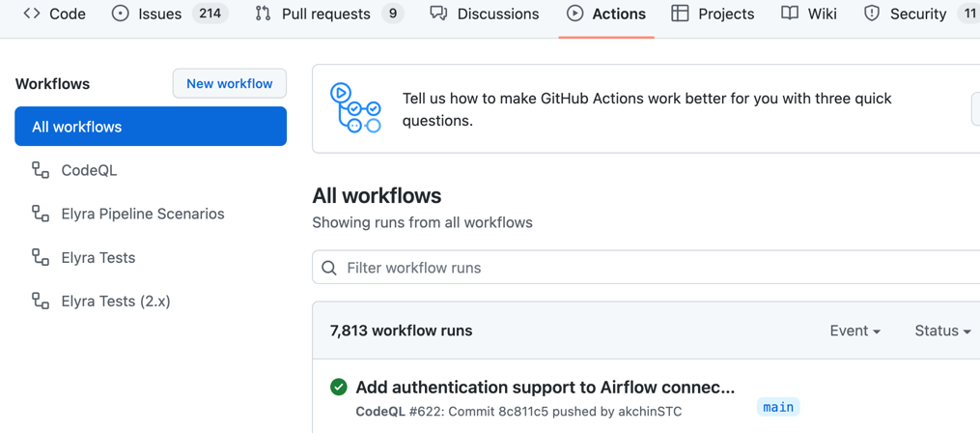
Task: Click the Elyra Tests (2.x) workflow icon
Action: coord(41,302)
